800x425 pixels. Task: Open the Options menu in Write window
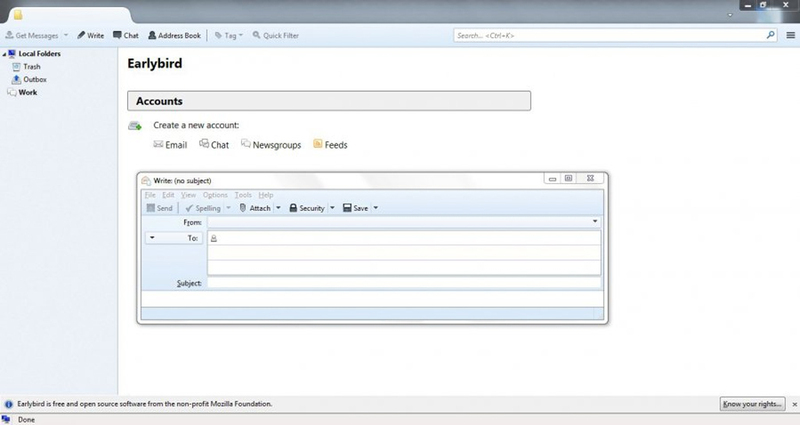click(x=215, y=195)
